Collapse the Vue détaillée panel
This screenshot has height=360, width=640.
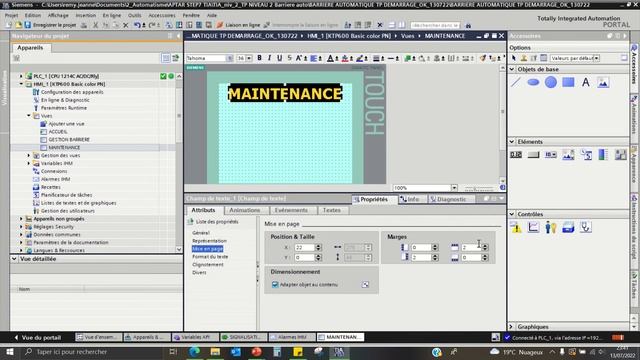(14, 259)
